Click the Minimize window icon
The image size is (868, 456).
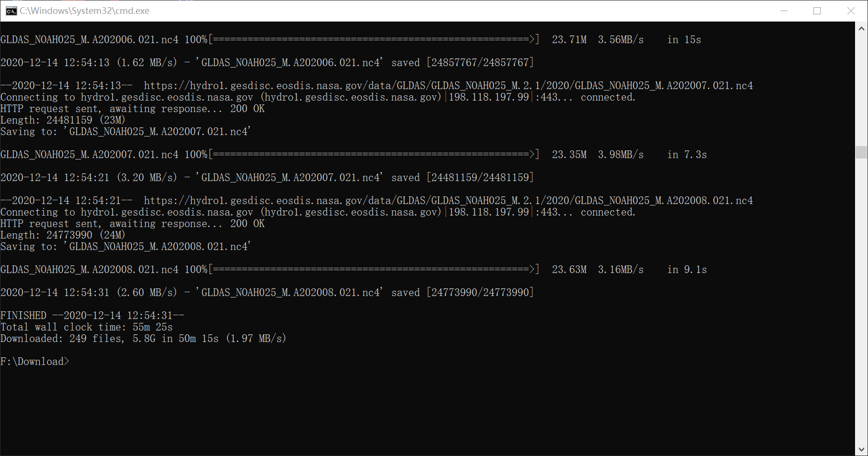coord(784,10)
